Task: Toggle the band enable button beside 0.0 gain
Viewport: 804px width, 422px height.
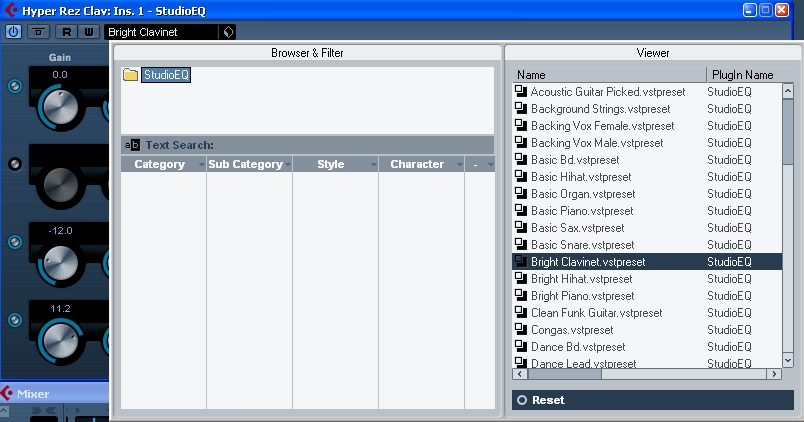Action: point(15,86)
